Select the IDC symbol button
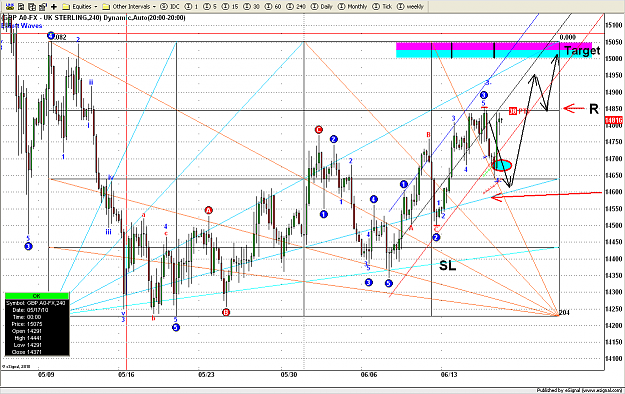 click(170, 6)
